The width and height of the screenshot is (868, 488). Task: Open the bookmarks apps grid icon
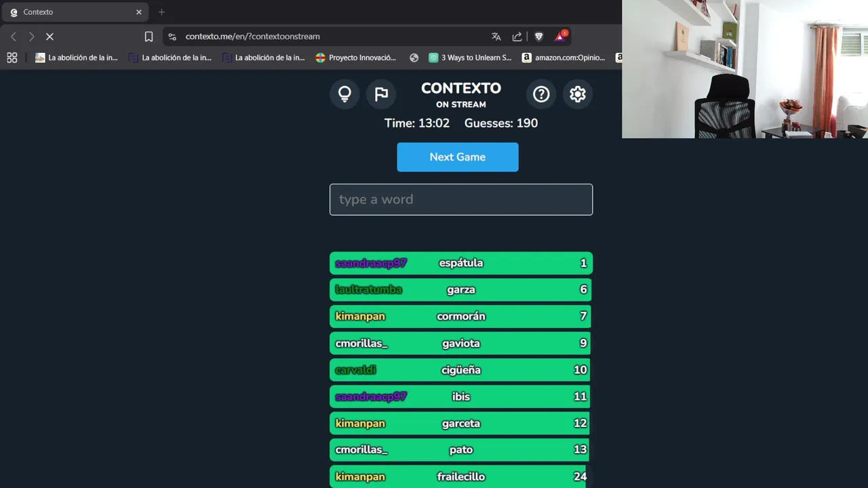12,58
